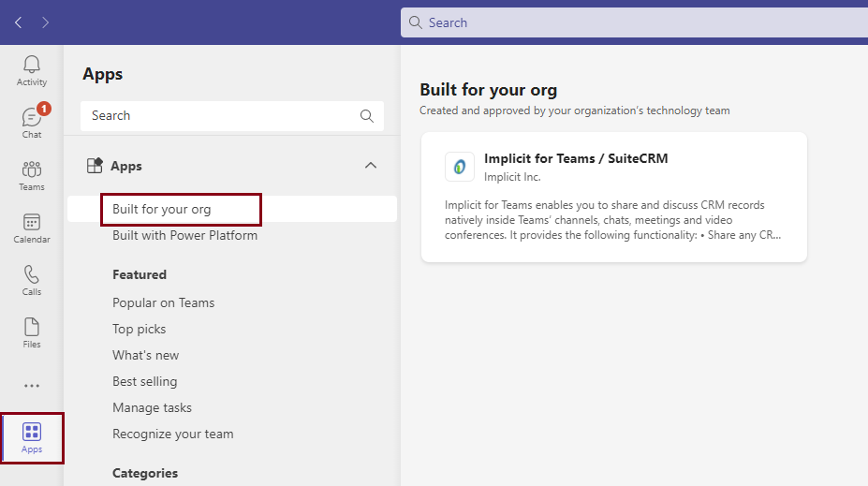Select the Apps icon in sidebar

pos(32,437)
